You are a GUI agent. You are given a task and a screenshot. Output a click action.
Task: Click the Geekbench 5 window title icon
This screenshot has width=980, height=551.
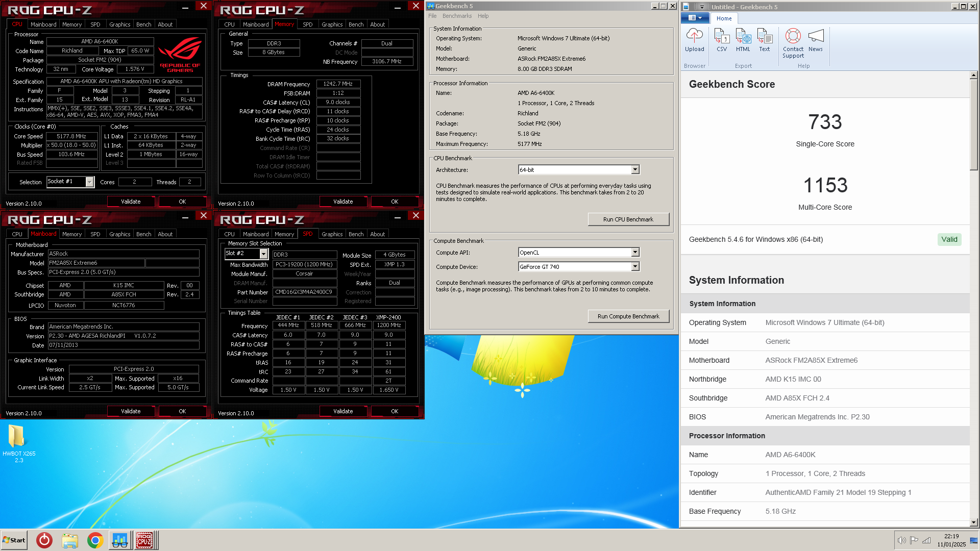click(x=431, y=6)
